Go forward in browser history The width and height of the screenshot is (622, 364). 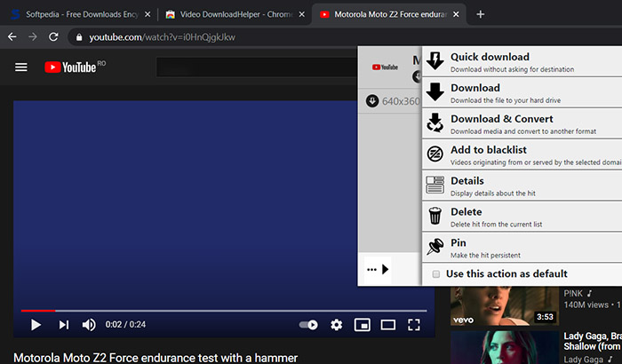[33, 37]
